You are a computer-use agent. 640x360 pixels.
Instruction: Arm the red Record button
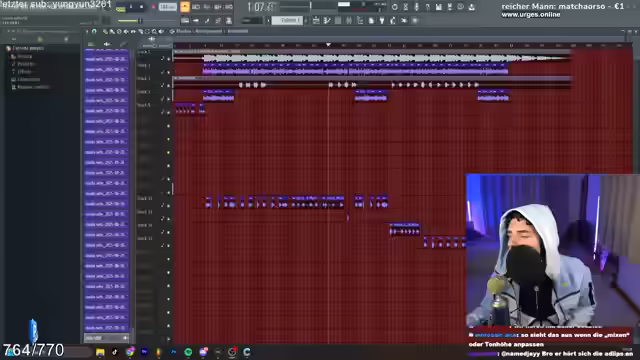pyautogui.click(x=153, y=7)
